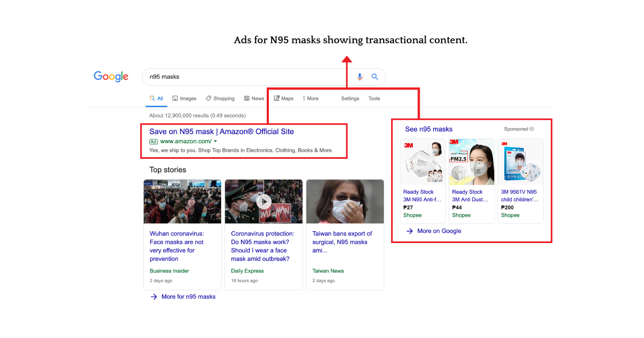
Task: Play the video in the Daily Express story
Action: pos(264,202)
